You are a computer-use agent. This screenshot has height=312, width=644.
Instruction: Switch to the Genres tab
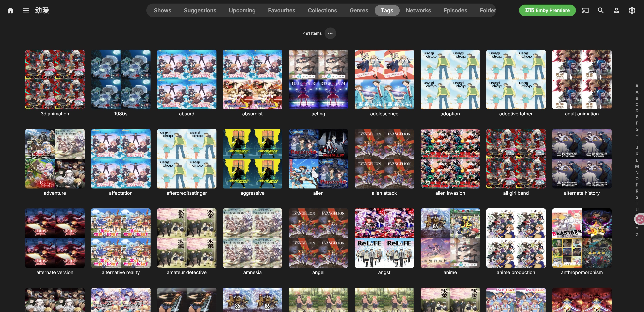click(359, 10)
